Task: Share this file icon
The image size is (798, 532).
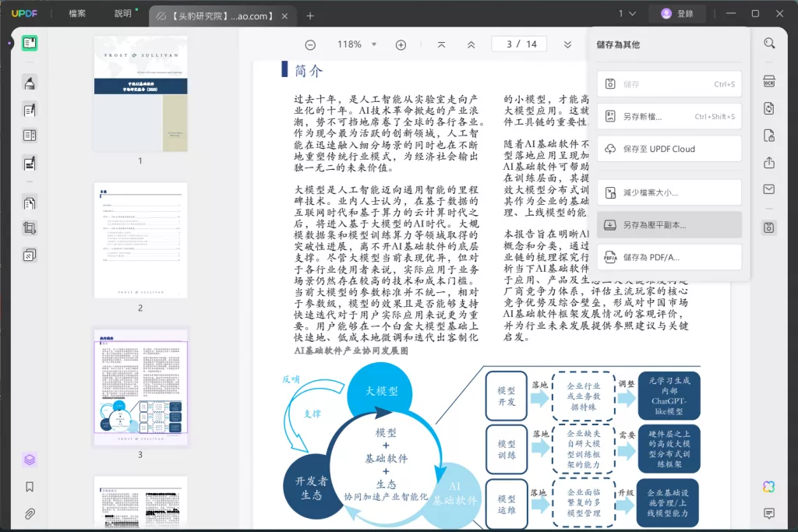Action: click(x=769, y=163)
